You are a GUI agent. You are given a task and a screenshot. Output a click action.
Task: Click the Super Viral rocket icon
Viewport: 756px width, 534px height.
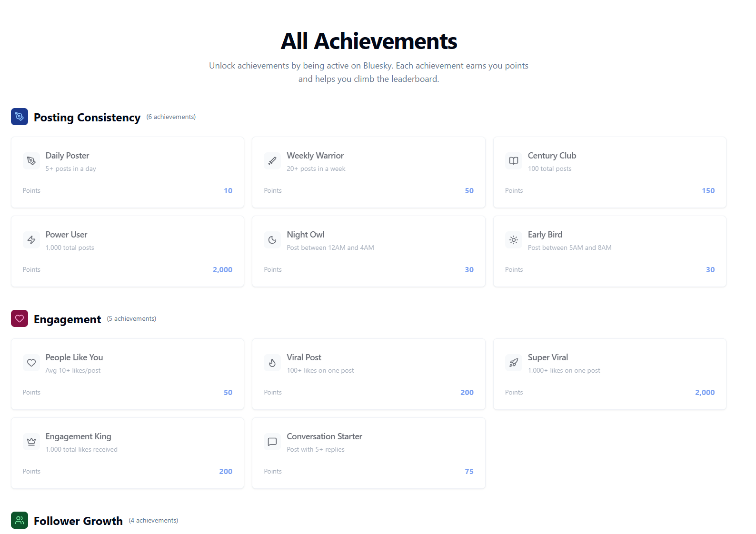point(514,363)
